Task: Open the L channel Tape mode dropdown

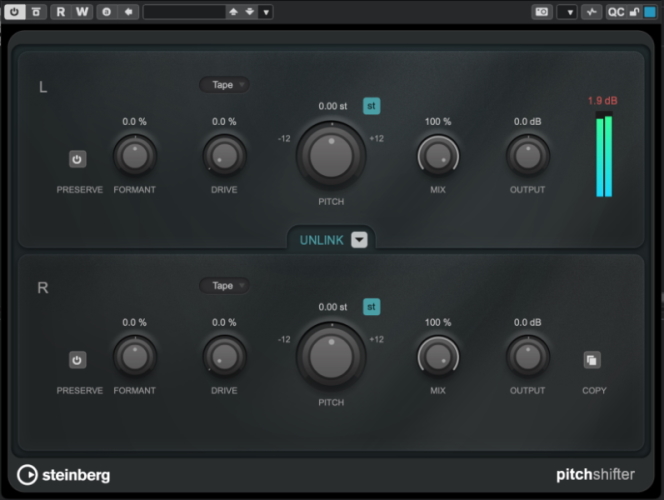Action: (224, 85)
